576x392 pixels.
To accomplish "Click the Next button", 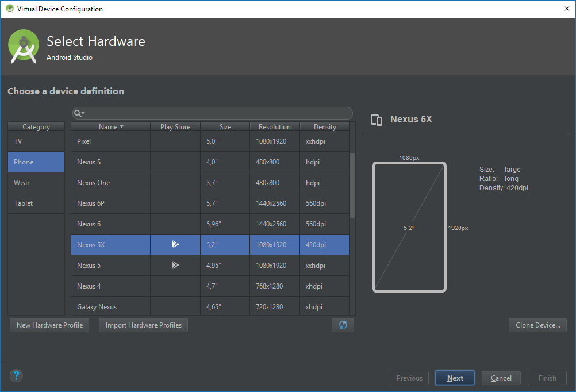I will tap(455, 378).
